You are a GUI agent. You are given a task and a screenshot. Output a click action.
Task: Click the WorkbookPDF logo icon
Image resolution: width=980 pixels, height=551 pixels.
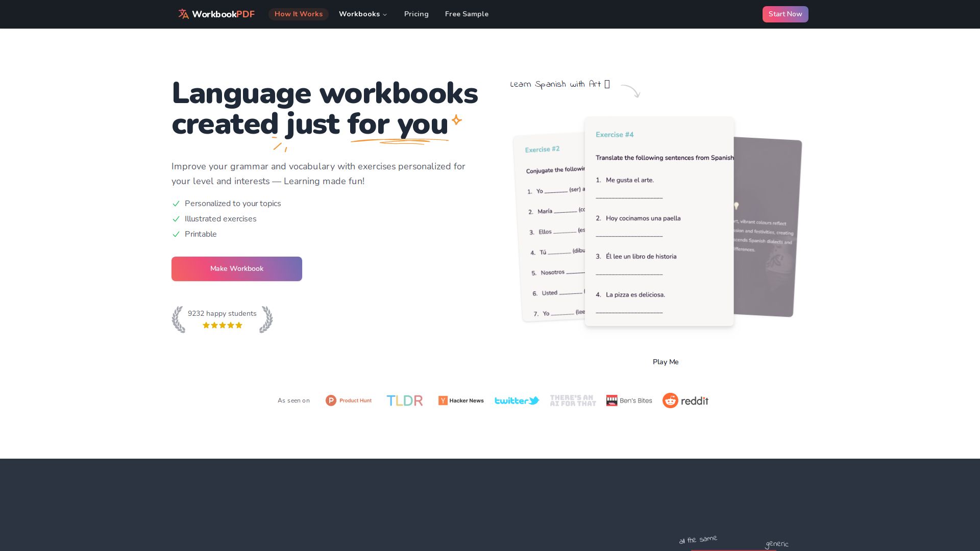coord(183,14)
